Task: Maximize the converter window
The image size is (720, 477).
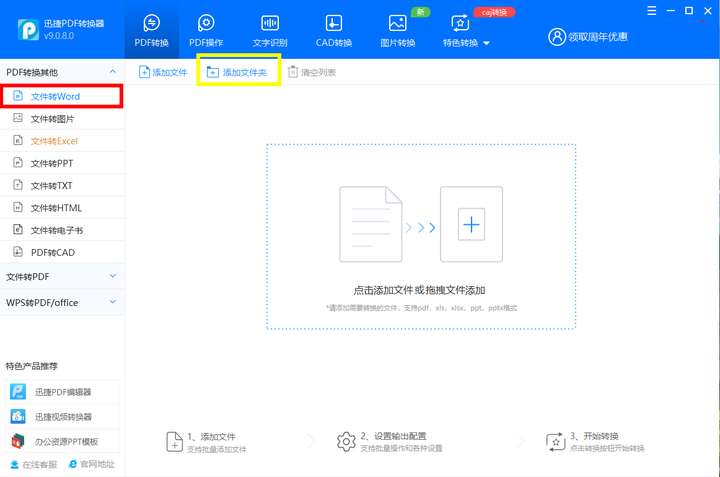Action: click(x=689, y=11)
